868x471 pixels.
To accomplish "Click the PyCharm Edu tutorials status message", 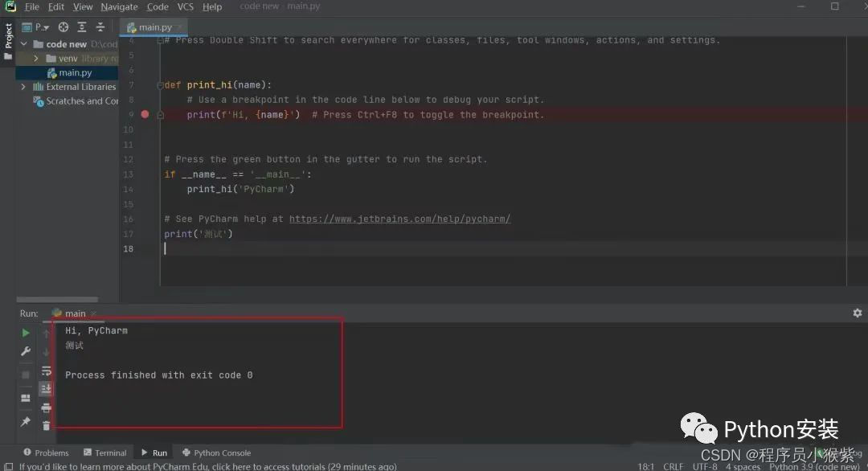I will pos(208,466).
